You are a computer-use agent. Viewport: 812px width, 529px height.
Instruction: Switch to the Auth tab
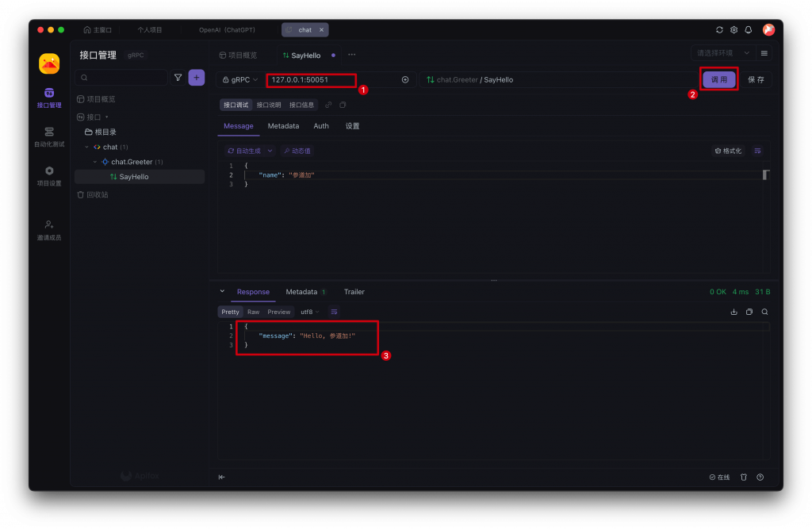(321, 126)
